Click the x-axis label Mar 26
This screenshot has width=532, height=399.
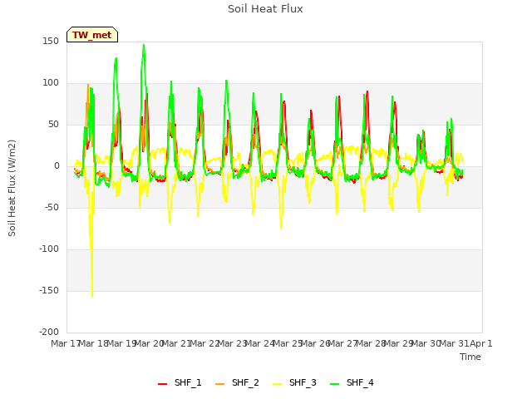point(315,343)
